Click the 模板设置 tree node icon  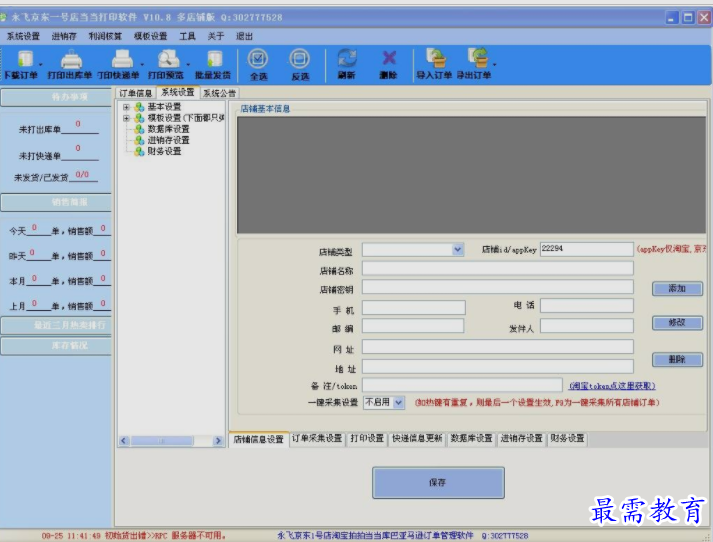[139, 118]
